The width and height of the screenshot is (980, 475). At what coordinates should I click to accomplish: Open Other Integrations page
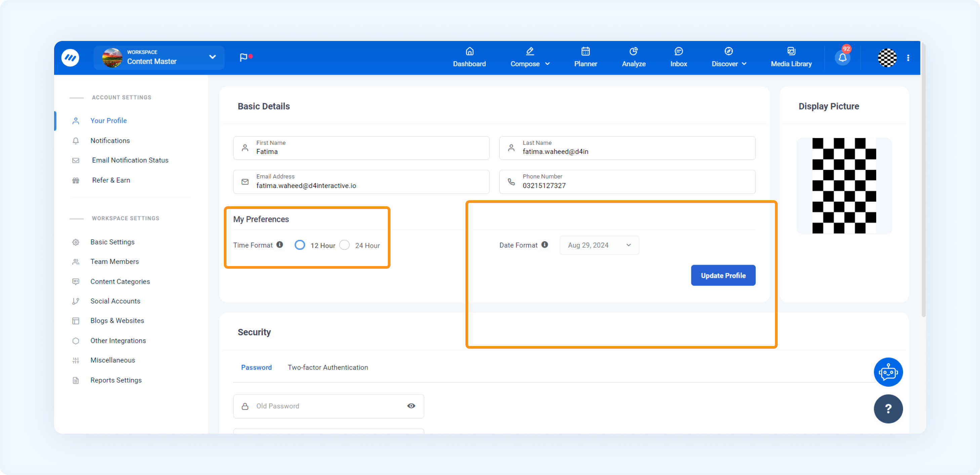[x=118, y=341]
